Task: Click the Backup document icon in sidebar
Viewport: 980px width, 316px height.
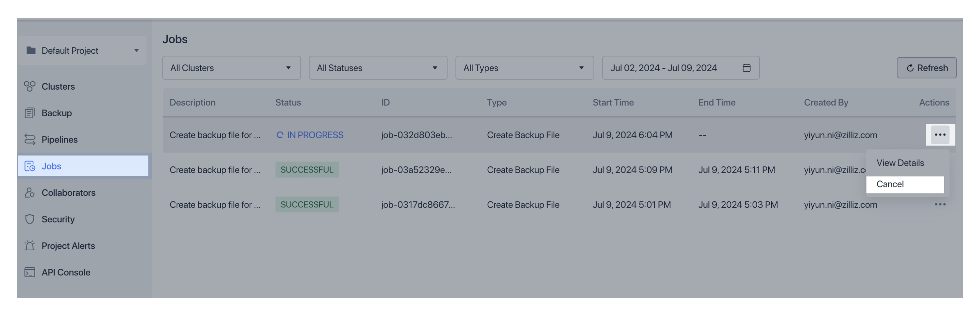Action: [x=30, y=113]
